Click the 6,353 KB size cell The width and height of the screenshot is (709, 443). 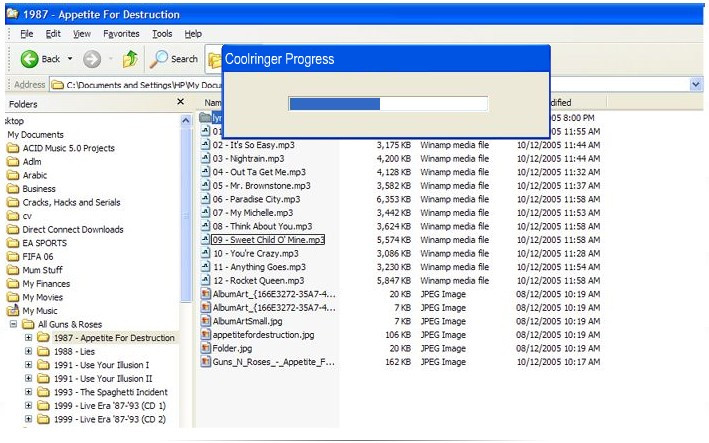pos(394,199)
